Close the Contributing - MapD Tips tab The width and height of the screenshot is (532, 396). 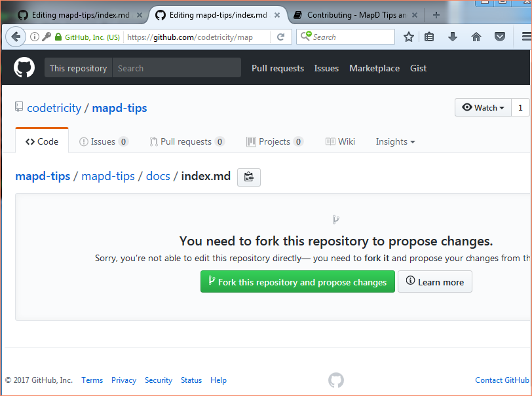pos(414,15)
